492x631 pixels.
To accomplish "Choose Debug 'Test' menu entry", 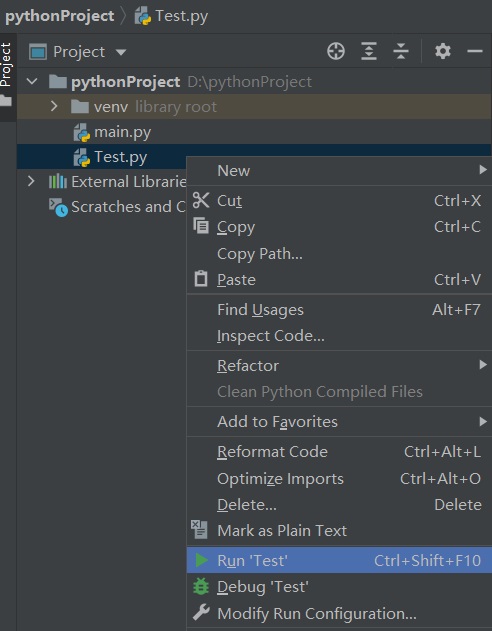I will (x=339, y=587).
